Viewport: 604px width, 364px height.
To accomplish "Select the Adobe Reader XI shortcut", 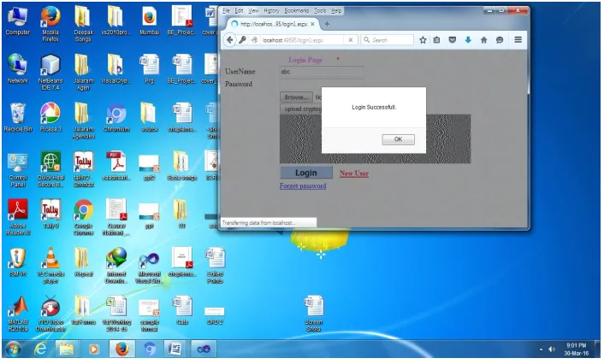I will (x=18, y=217).
